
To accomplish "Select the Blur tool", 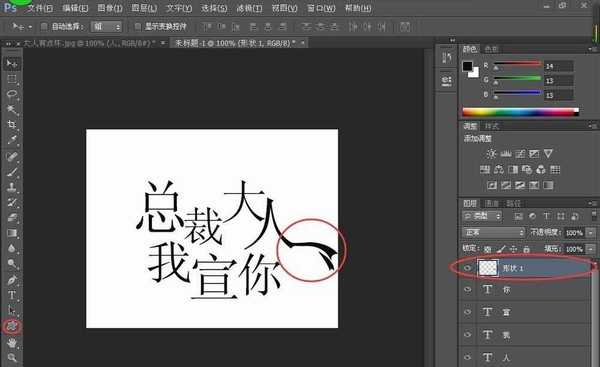I will [x=12, y=248].
